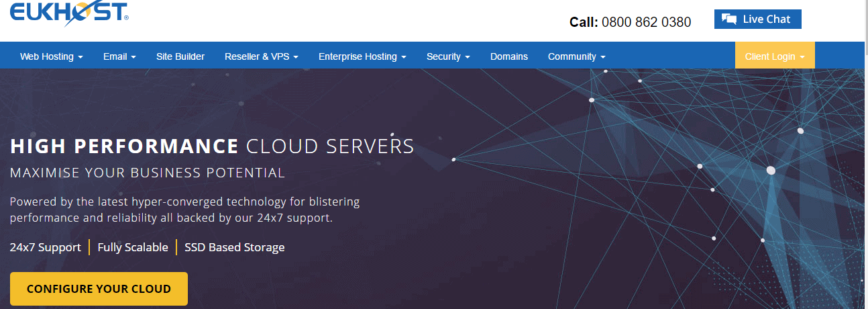Select Domains in the navigation bar
Screen dimensions: 868x309
click(x=509, y=56)
